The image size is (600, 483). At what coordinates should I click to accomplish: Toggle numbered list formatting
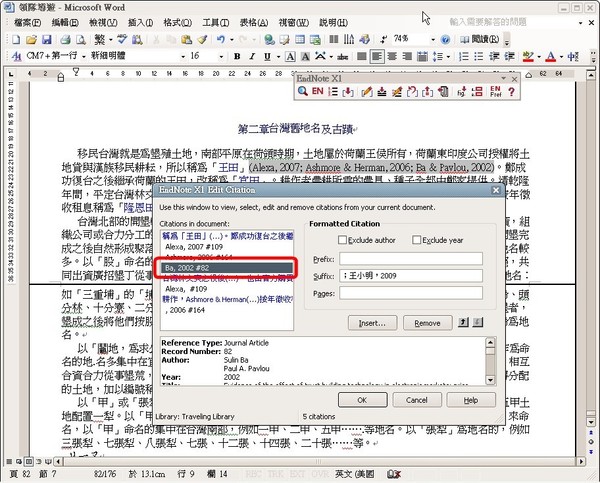click(x=464, y=57)
